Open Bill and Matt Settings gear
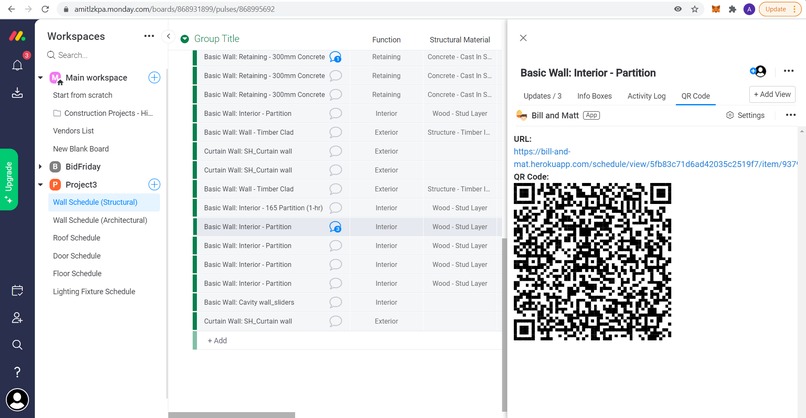The height and width of the screenshot is (418, 806). pos(745,115)
